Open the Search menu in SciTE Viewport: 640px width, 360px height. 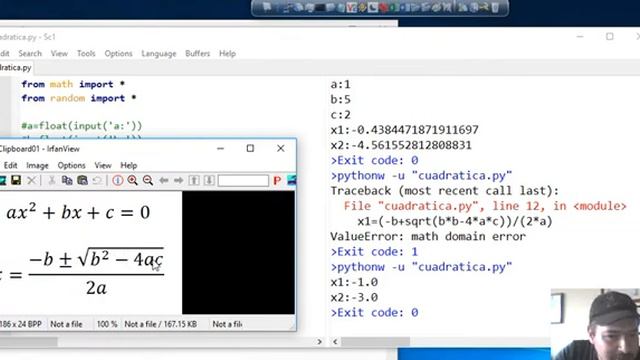(30, 53)
